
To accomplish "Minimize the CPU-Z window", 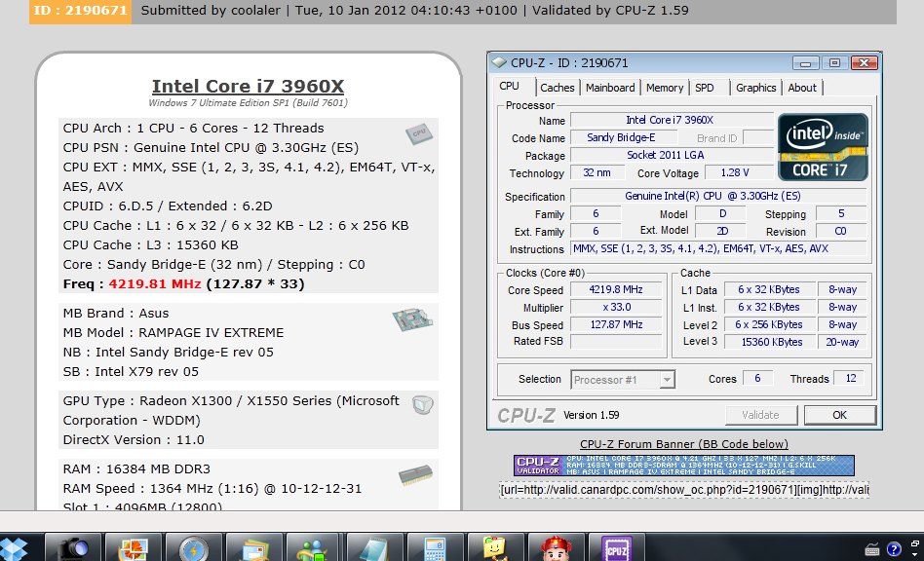I will pos(805,62).
